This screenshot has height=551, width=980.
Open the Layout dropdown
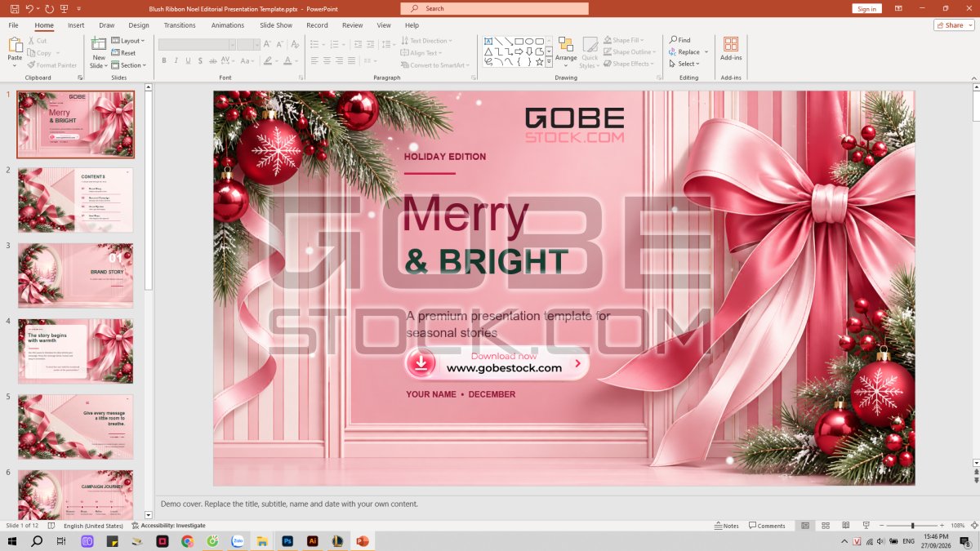(x=128, y=41)
